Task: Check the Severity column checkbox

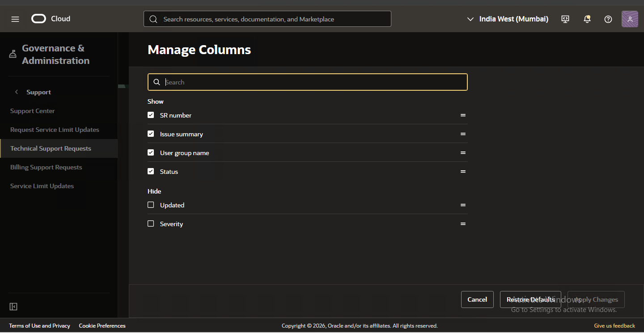Action: [x=151, y=223]
